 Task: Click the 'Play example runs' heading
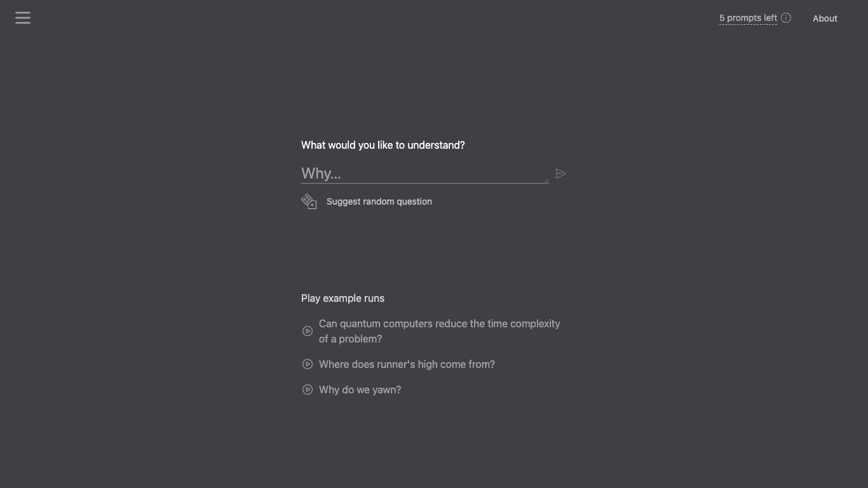(342, 299)
